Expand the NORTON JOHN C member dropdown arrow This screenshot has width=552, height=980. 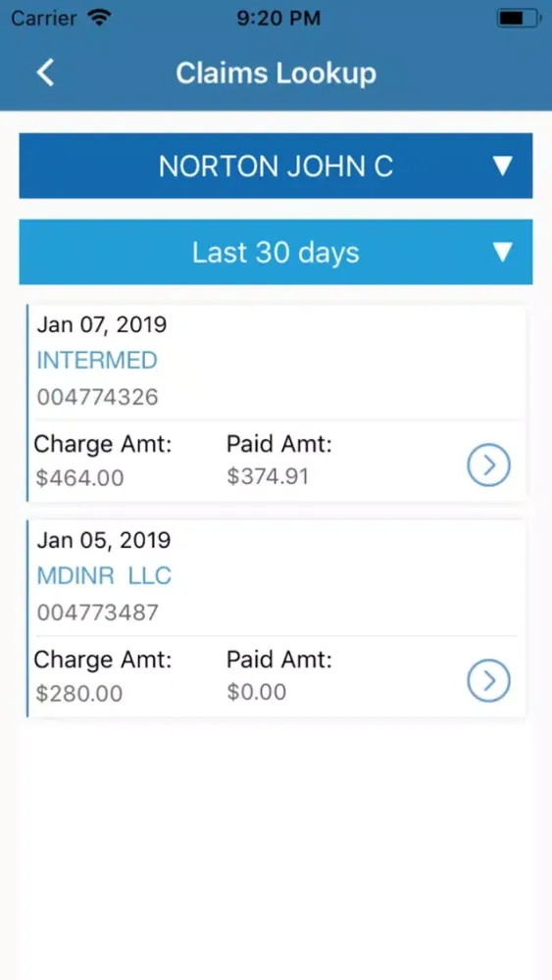(503, 166)
